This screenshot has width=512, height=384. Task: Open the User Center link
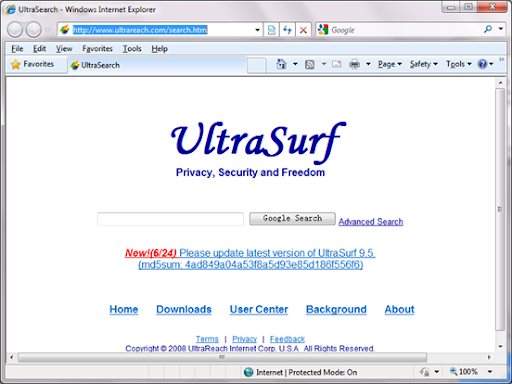pos(259,309)
